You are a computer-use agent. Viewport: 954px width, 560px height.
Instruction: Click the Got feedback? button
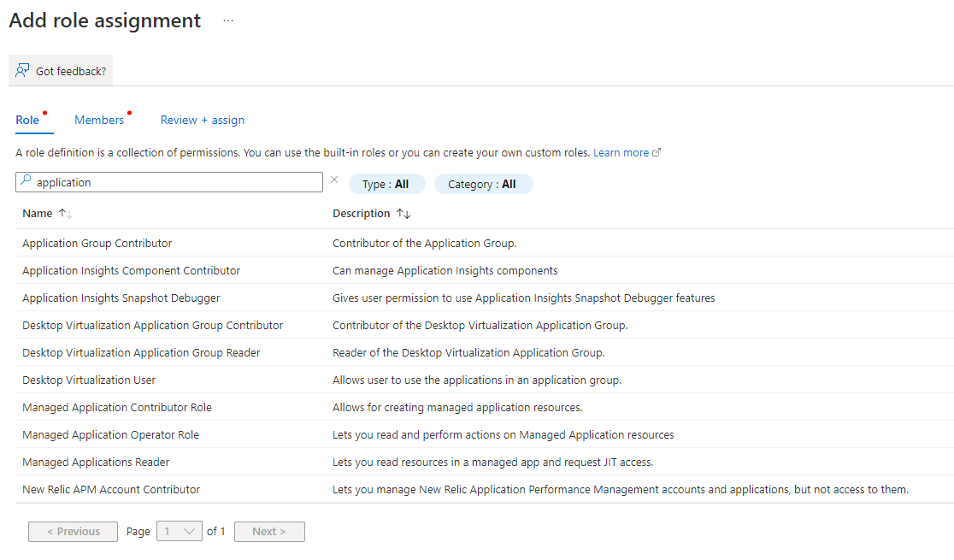(x=68, y=69)
